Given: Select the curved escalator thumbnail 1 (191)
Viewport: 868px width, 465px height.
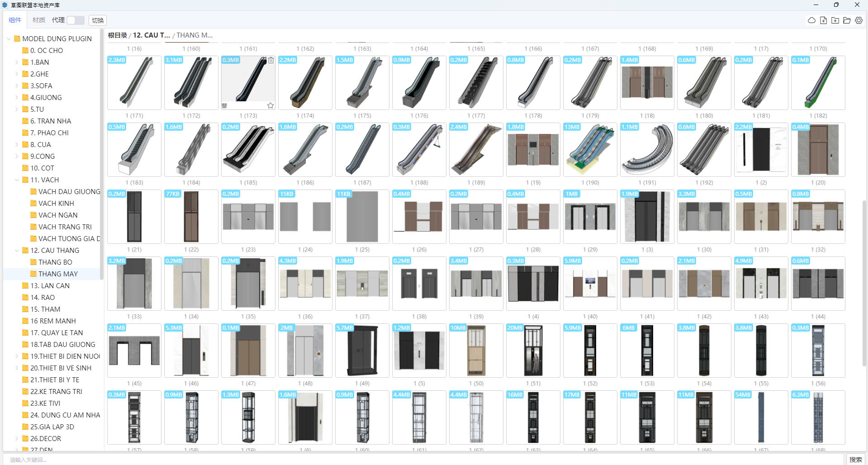Looking at the screenshot, I should pyautogui.click(x=647, y=150).
